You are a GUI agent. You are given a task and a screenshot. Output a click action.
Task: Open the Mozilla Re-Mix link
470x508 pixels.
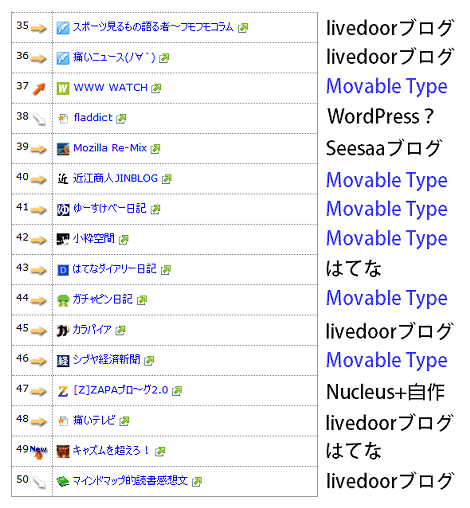pyautogui.click(x=110, y=148)
